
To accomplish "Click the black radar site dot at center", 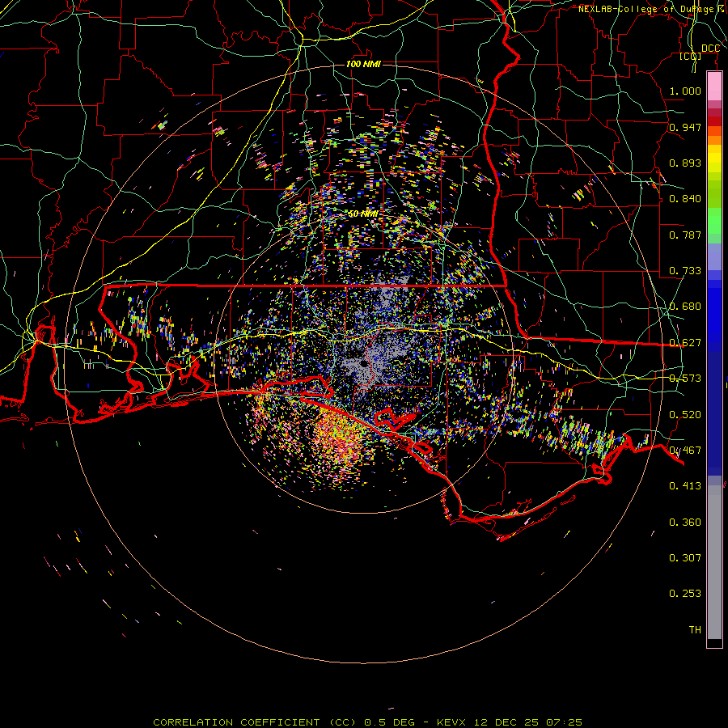I will (x=364, y=364).
